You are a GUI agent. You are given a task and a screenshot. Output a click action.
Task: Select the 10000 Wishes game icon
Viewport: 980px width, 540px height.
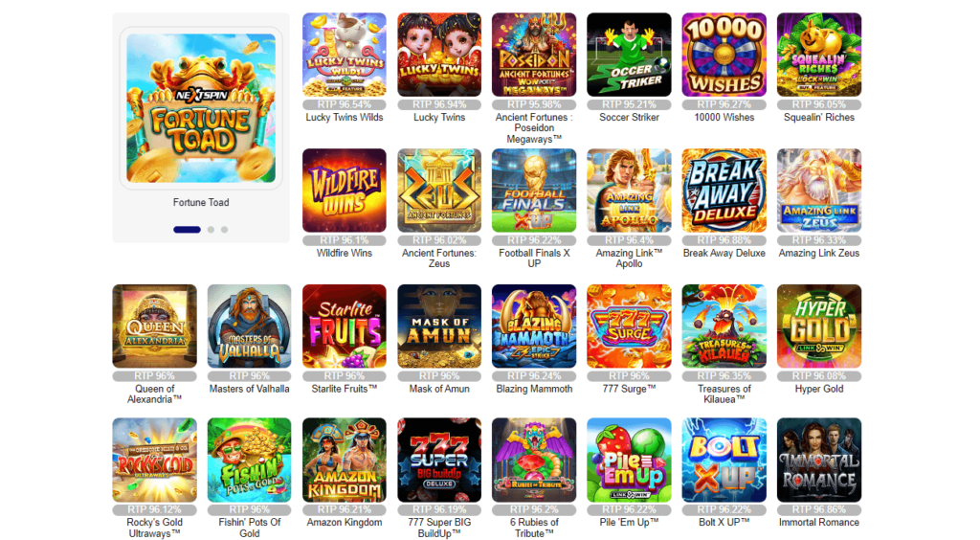point(724,55)
